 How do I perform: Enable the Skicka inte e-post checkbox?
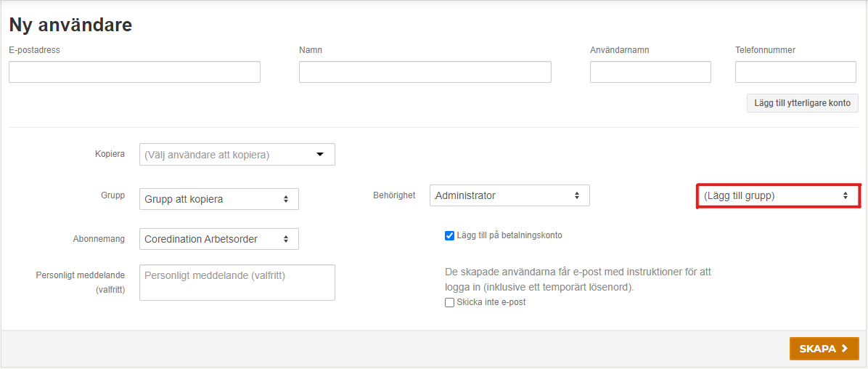coord(449,302)
